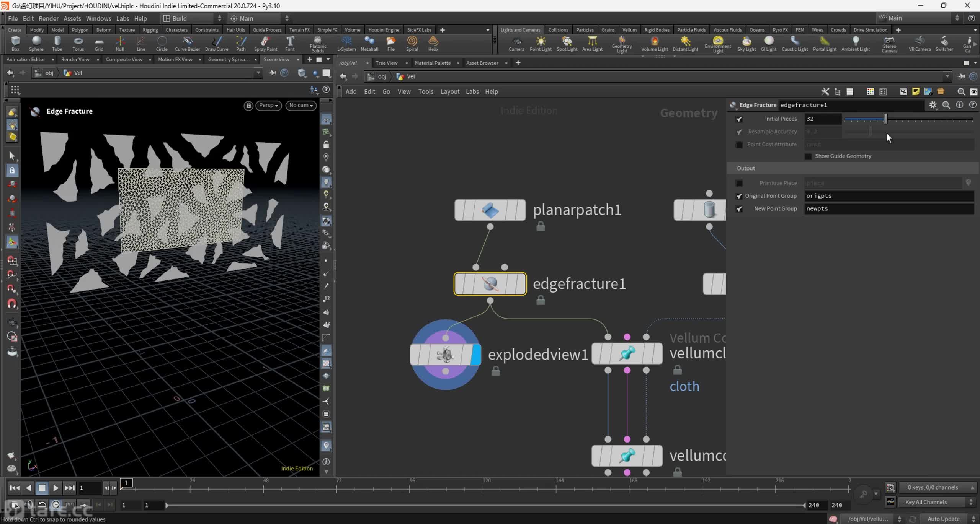This screenshot has width=980, height=524.
Task: Select the Tube shelf tool
Action: tap(57, 44)
